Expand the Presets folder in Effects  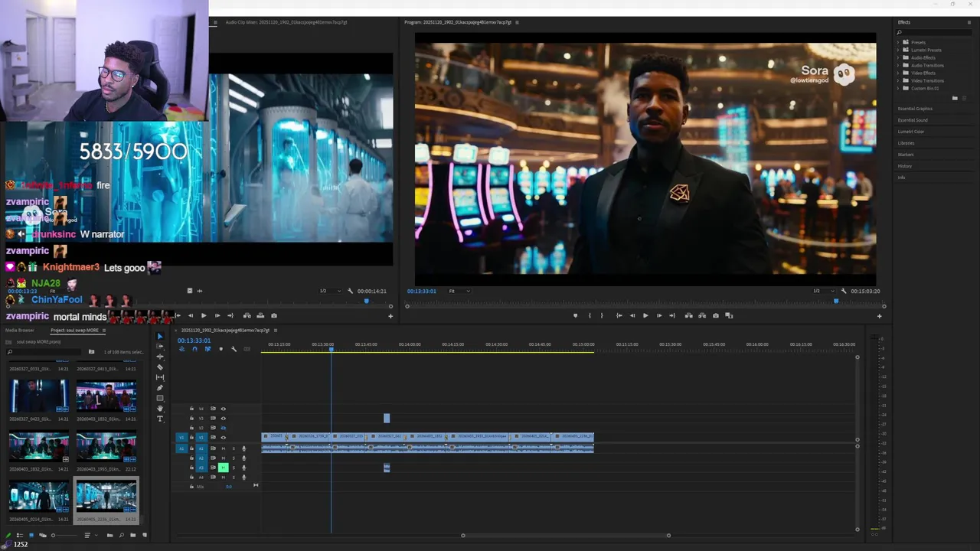pyautogui.click(x=898, y=42)
